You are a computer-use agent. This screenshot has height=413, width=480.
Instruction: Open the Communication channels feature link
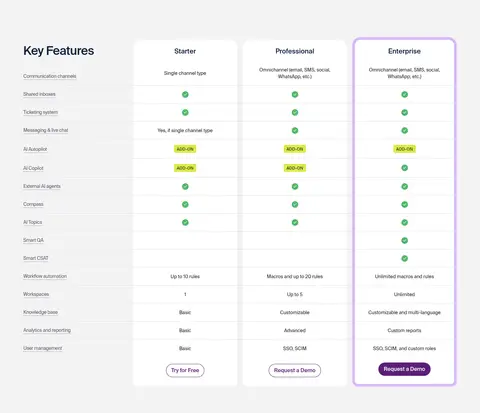point(50,76)
